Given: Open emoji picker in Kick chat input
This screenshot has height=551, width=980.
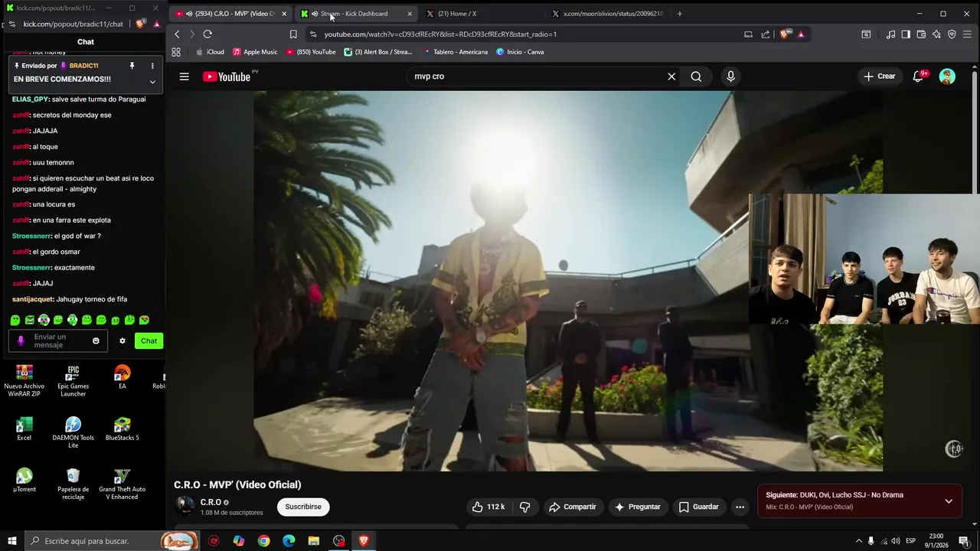Looking at the screenshot, I should pyautogui.click(x=96, y=341).
